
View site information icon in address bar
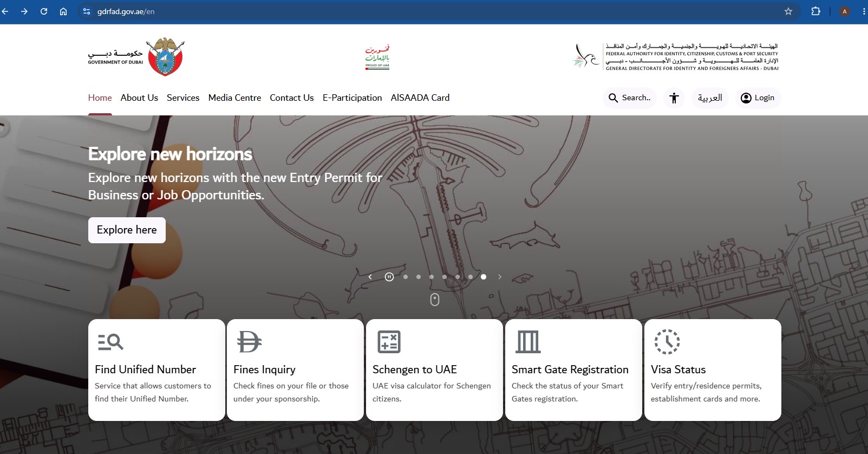pos(87,11)
